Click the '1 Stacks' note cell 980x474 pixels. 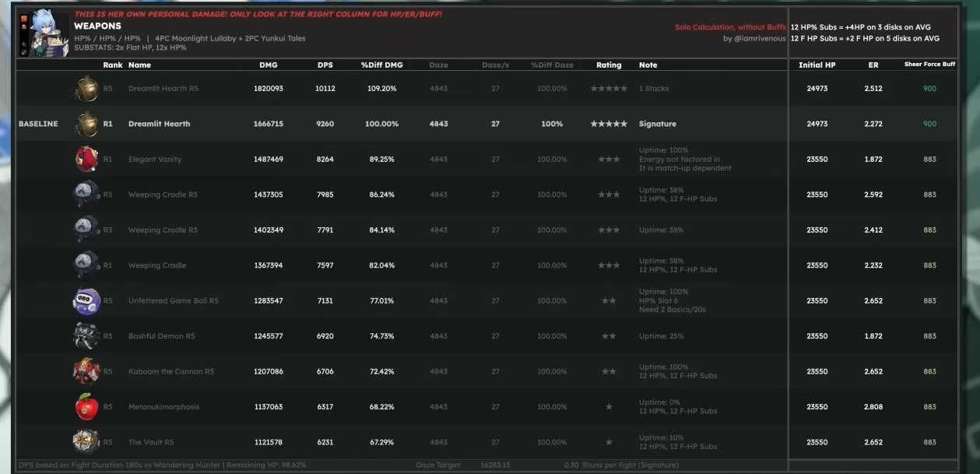[654, 89]
